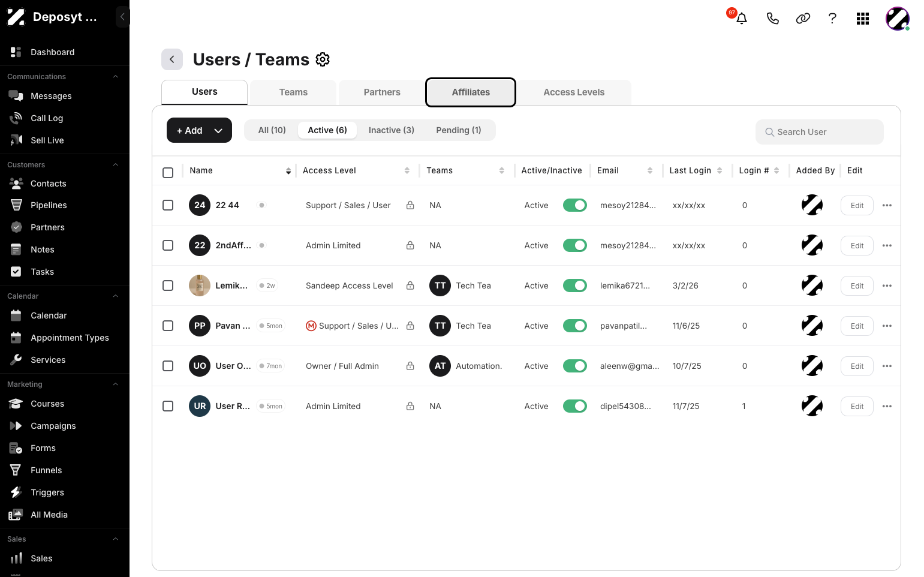Viewport: 924px width, 577px height.
Task: Filter by Pending (1) users
Action: (459, 130)
